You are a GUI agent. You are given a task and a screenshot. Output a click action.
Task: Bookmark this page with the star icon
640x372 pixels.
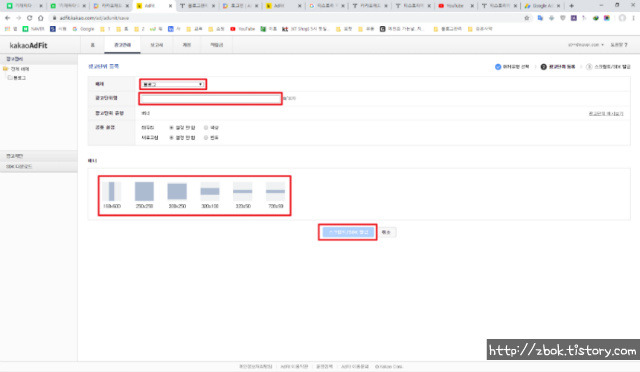point(527,18)
